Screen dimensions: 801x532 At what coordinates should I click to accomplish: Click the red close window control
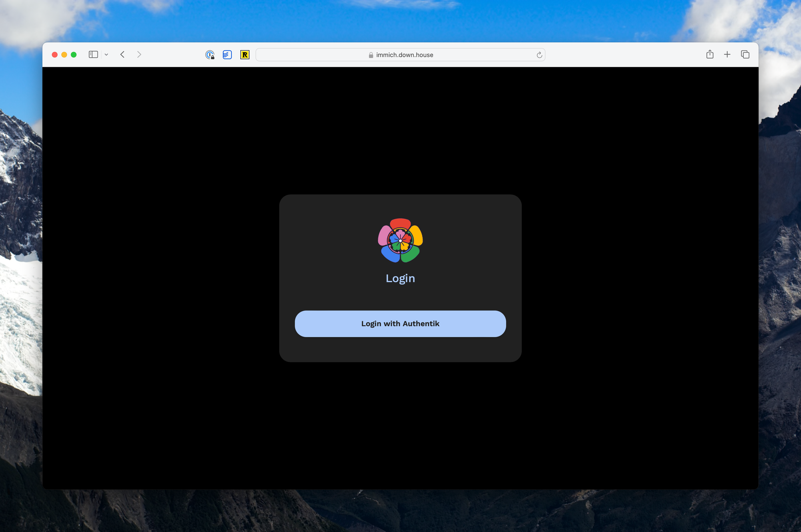click(54, 54)
